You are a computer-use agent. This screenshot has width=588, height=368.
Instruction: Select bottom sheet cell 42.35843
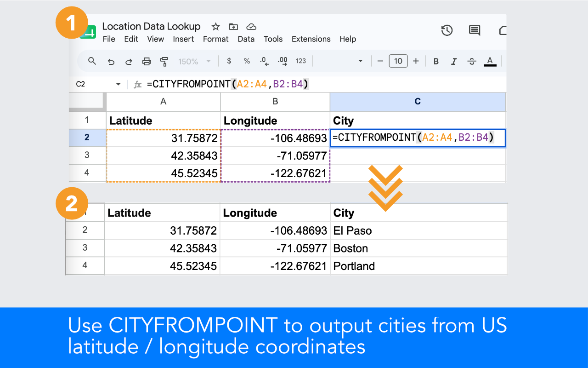coord(162,248)
